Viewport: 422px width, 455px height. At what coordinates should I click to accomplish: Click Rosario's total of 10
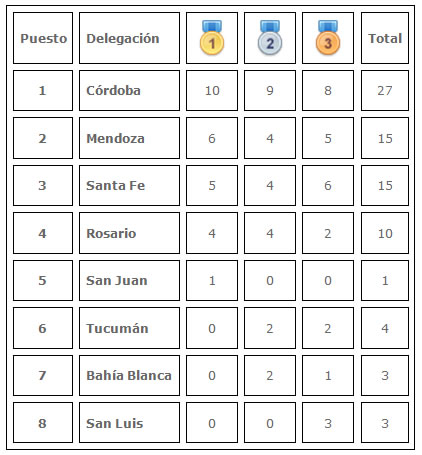tap(385, 233)
